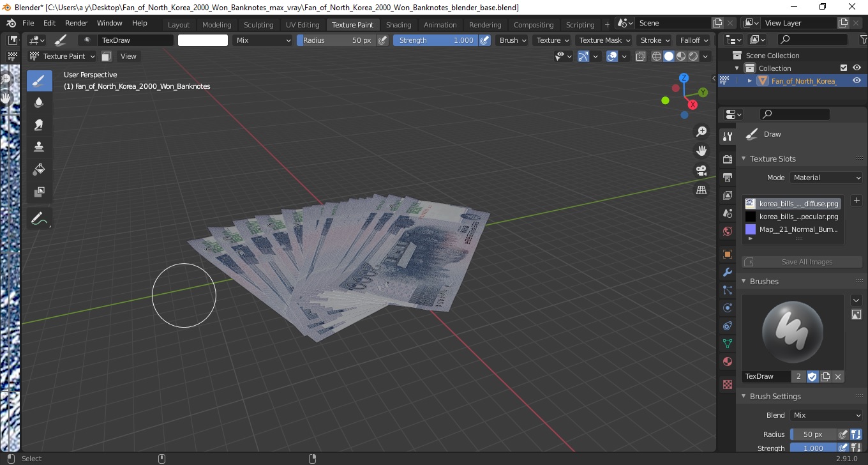Screen dimensions: 868x465
Task: Open the Scene properties tab
Action: 727,213
